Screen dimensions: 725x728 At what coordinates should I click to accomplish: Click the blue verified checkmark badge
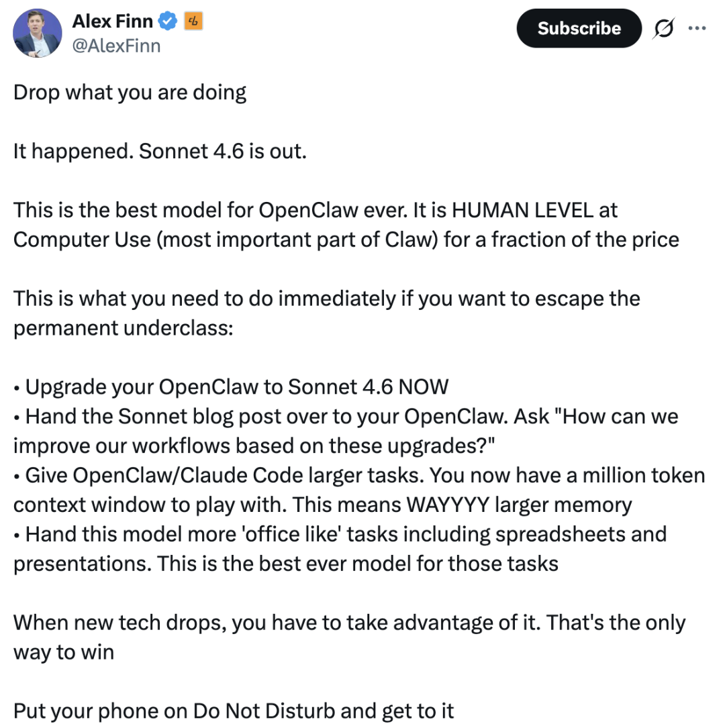point(167,21)
